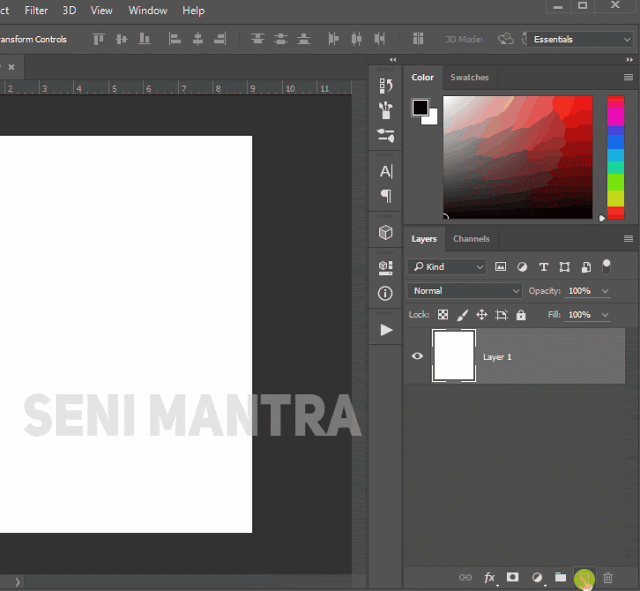Switch to the Channels tab
The width and height of the screenshot is (640, 591).
pos(471,239)
